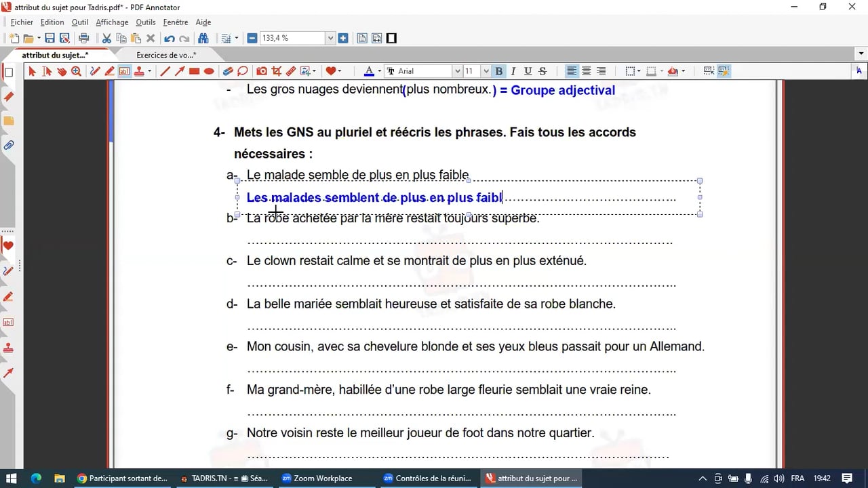
Task: Zoom in with the plus button
Action: 343,39
